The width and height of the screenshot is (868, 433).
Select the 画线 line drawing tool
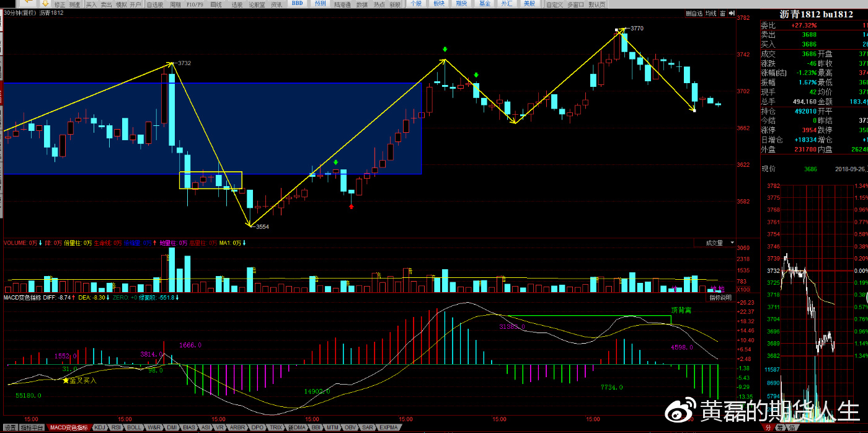click(216, 4)
